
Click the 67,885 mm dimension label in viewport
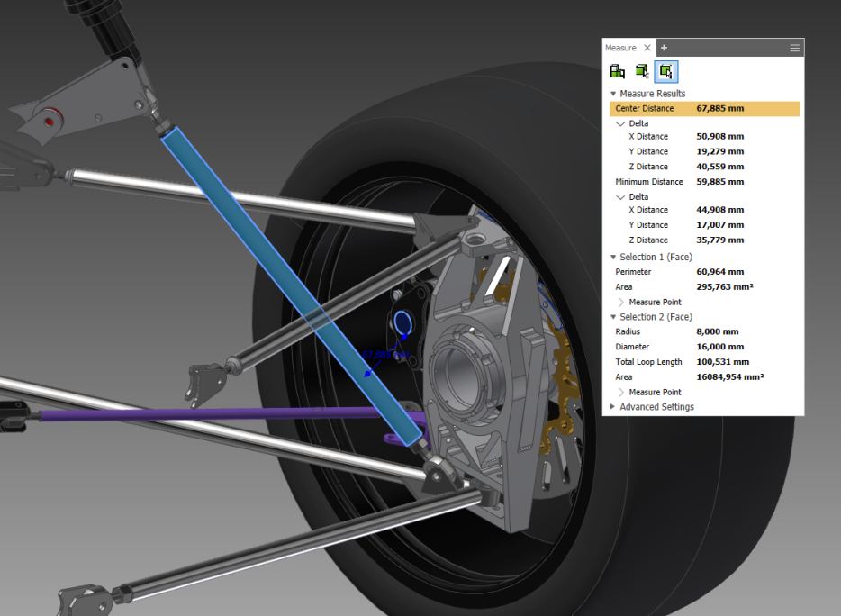[x=386, y=355]
